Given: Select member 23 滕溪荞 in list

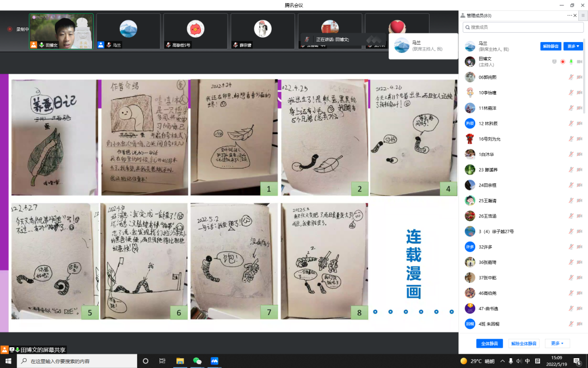Looking at the screenshot, I should 523,170.
